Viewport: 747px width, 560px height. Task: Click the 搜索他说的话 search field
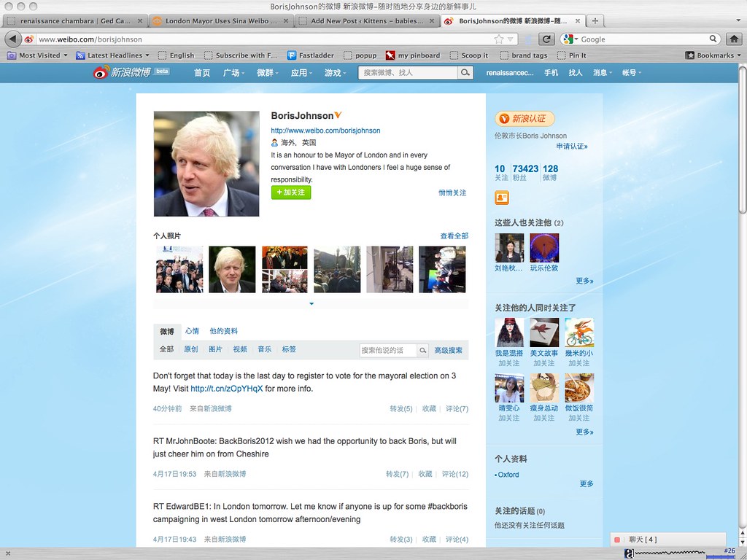click(x=388, y=351)
